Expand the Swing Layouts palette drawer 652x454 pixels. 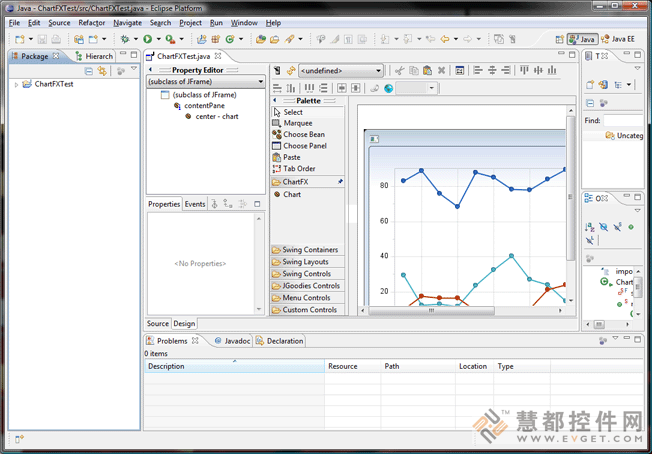pyautogui.click(x=308, y=262)
